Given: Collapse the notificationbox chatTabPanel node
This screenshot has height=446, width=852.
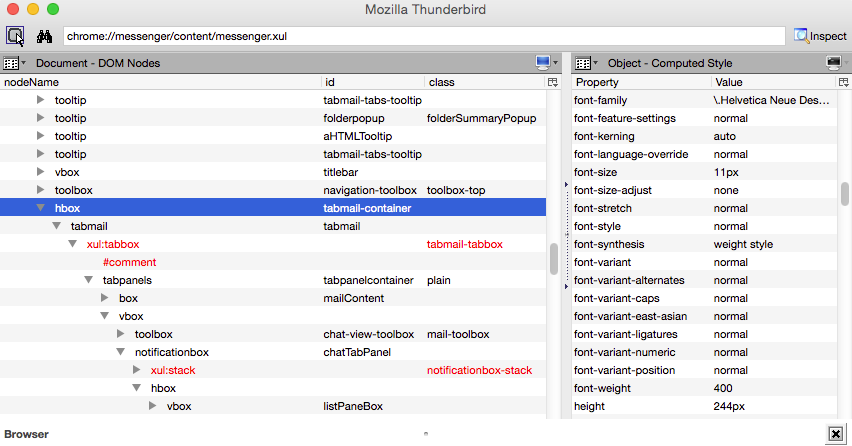Looking at the screenshot, I should coord(121,351).
